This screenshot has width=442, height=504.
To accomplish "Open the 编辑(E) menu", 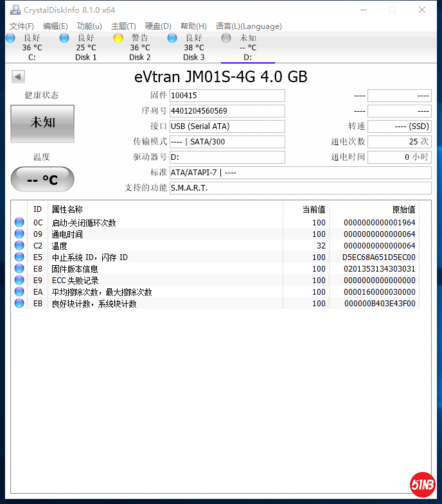I will point(55,26).
